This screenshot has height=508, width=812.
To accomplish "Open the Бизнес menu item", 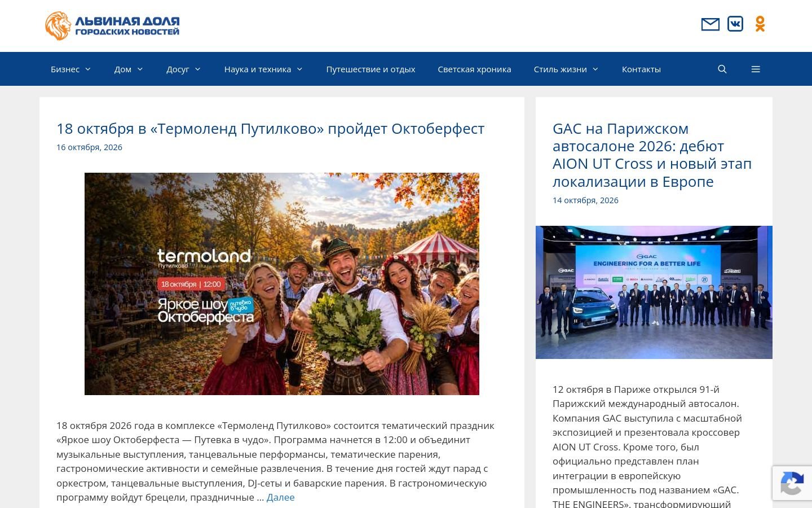I will (65, 69).
